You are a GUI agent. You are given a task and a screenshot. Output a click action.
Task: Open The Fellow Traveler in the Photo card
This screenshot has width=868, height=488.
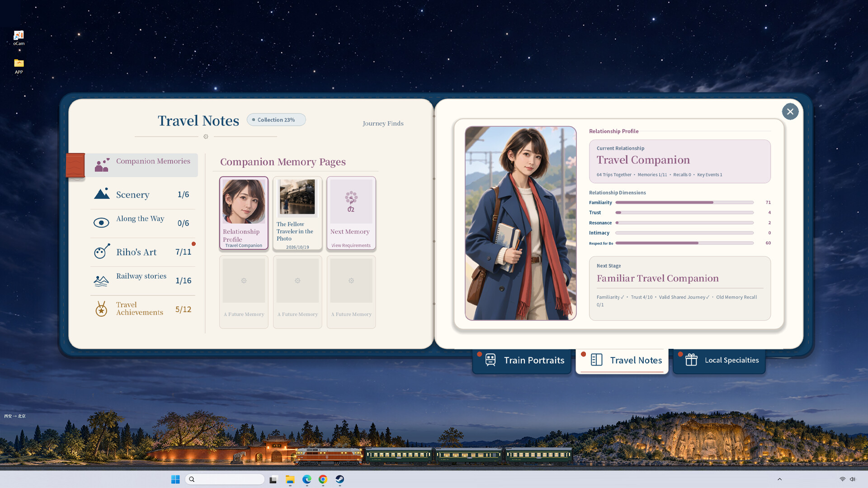[297, 213]
